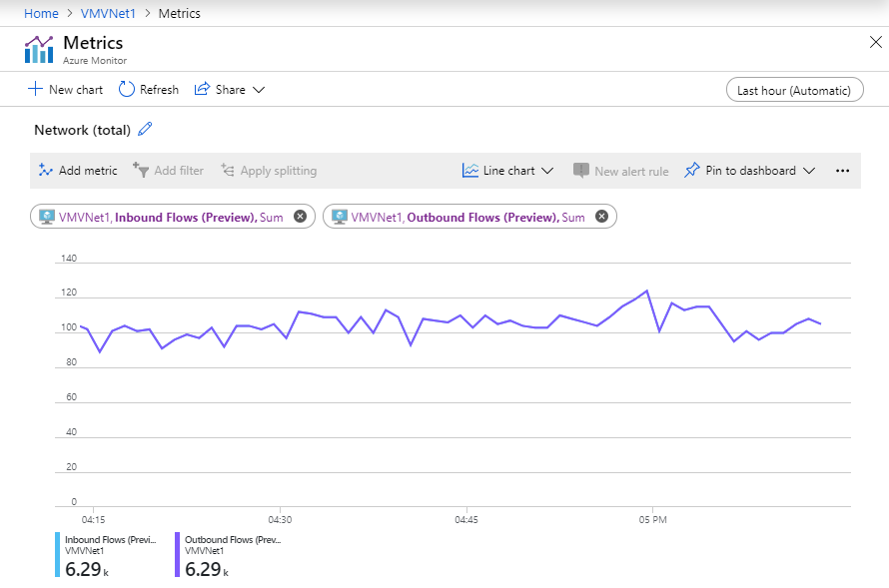Open the Last hour (Automatic) time range picker
889x588 pixels.
(794, 89)
